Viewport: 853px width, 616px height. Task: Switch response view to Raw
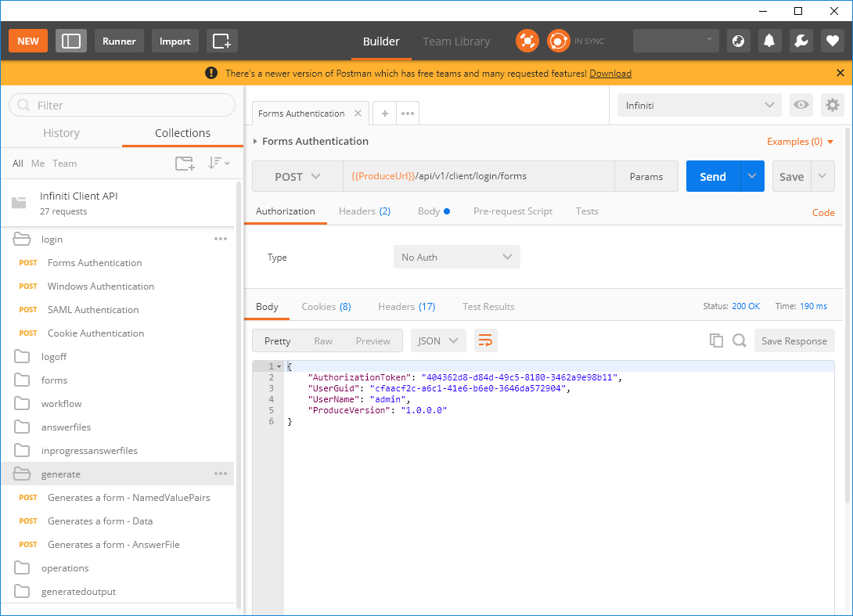pos(323,340)
